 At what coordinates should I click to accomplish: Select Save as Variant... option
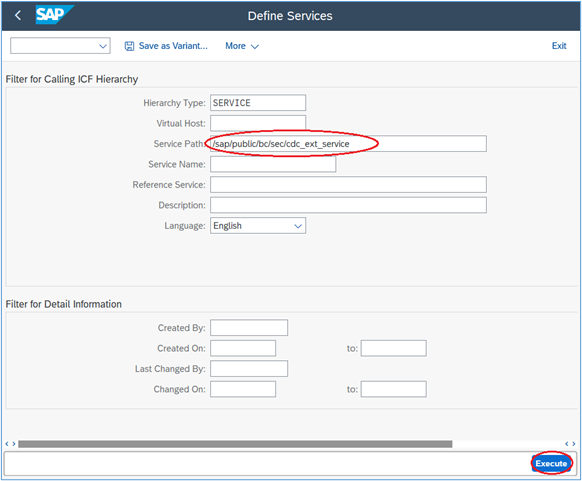point(173,46)
